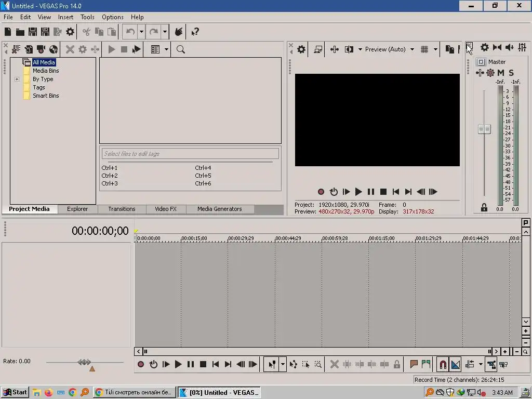Open Normal Edit Tool dropdown arrow
This screenshot has width=532, height=399.
pyautogui.click(x=283, y=365)
